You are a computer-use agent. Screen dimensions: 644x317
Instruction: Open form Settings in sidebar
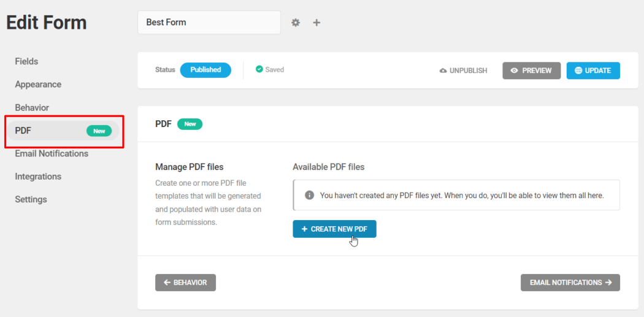(x=31, y=199)
